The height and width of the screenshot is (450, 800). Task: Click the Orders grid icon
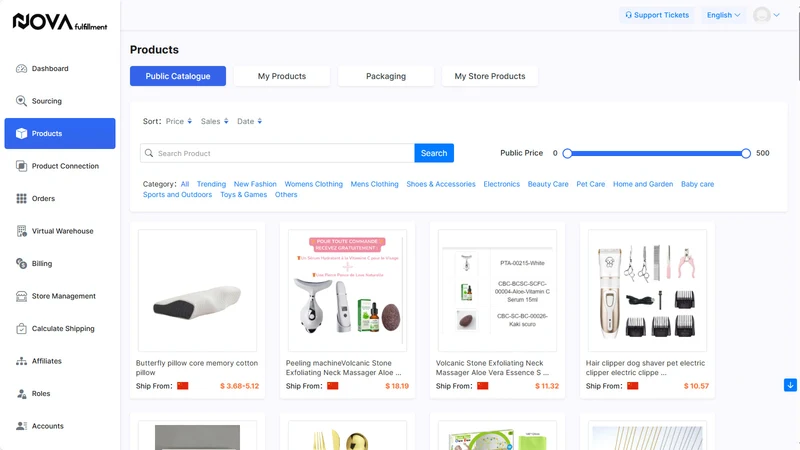click(21, 198)
